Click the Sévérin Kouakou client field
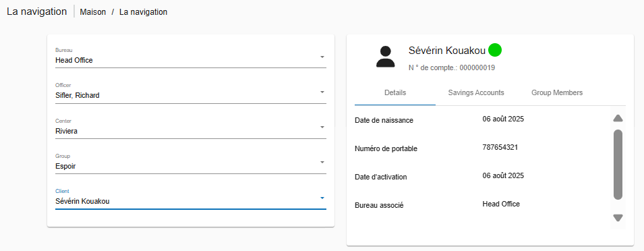 click(191, 198)
